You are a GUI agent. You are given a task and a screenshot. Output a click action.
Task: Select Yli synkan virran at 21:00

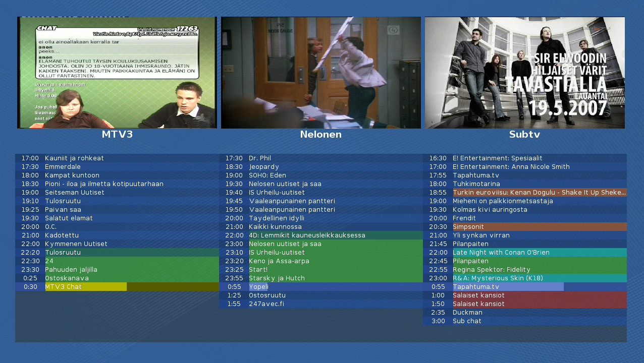(x=525, y=235)
